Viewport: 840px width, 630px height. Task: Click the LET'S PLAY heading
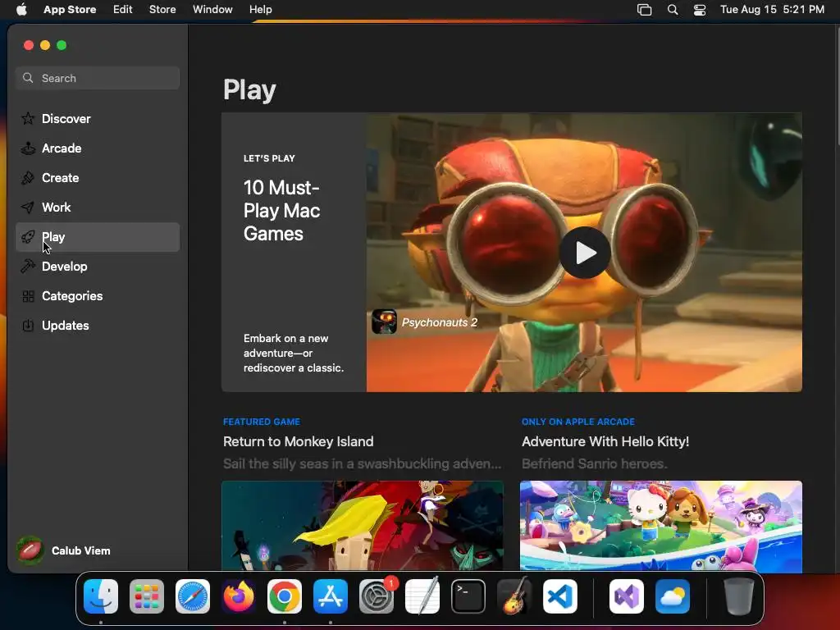click(x=269, y=158)
